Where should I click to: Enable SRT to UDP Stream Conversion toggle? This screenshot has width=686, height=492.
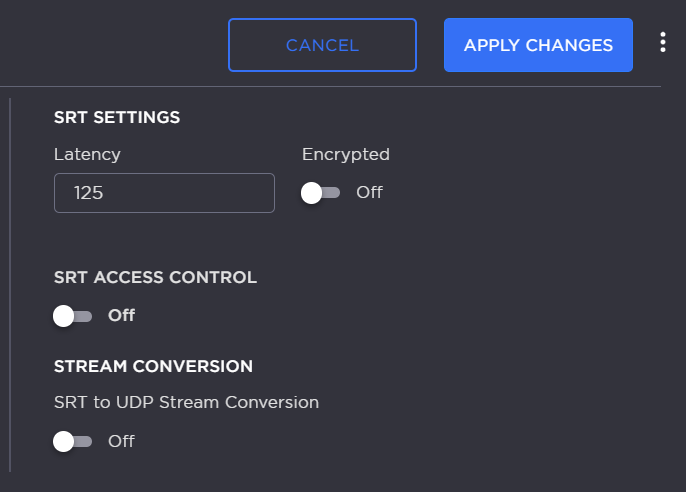point(73,441)
